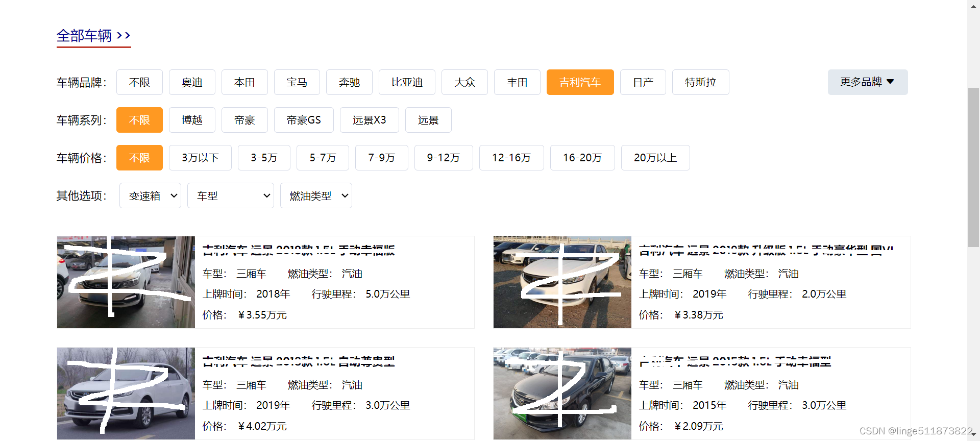The image size is (980, 441).
Task: Open thumbnail of 2015 car priced 2.09万元
Action: click(562, 394)
